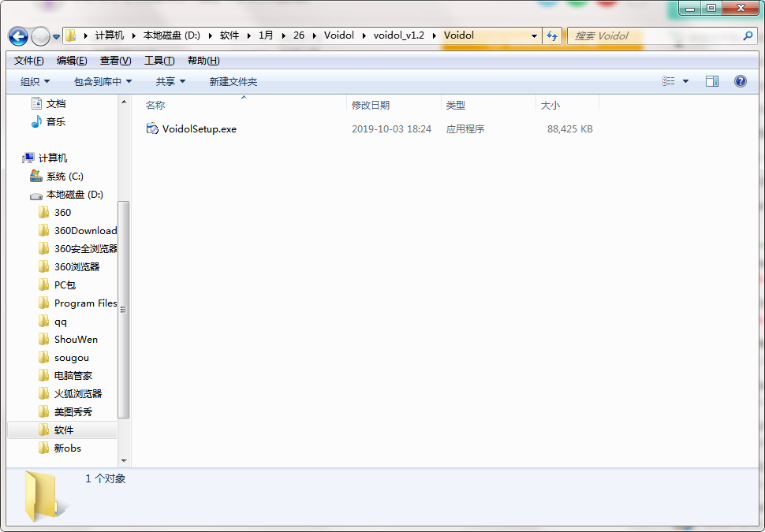
Task: Click the 美图秀秀 folder icon
Action: click(44, 411)
